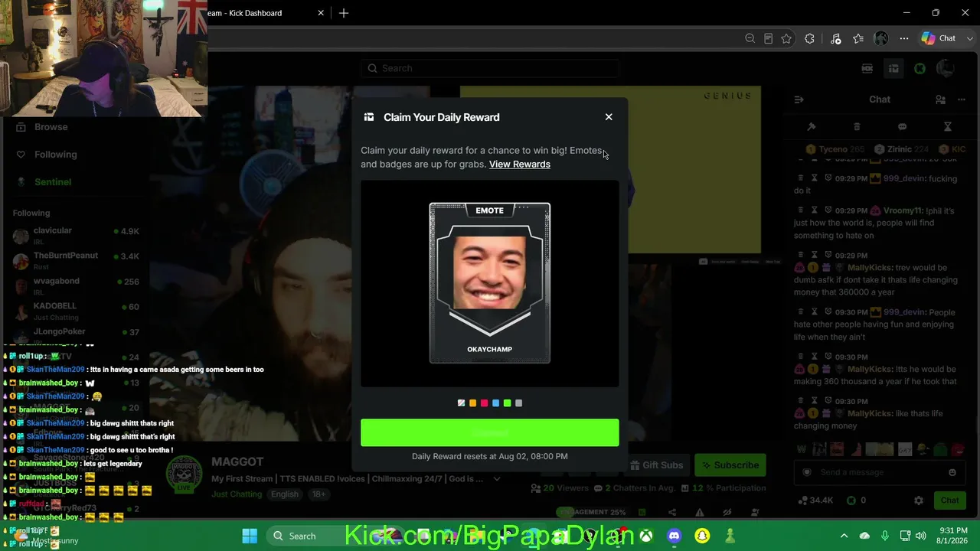This screenshot has width=980, height=551.
Task: Open wvagabond channel from Following list
Action: [x=77, y=285]
